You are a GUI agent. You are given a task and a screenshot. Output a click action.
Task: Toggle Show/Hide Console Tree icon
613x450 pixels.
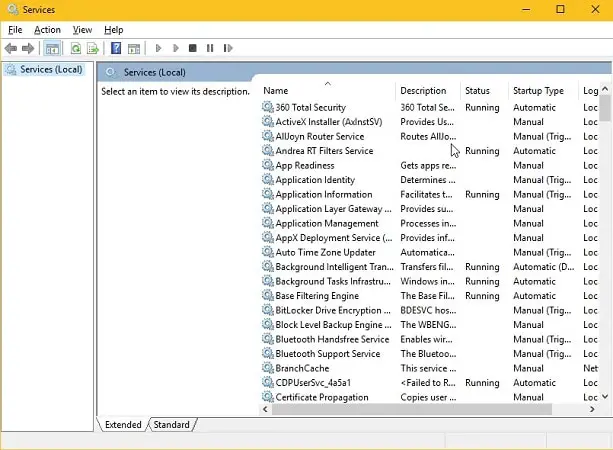tap(52, 48)
